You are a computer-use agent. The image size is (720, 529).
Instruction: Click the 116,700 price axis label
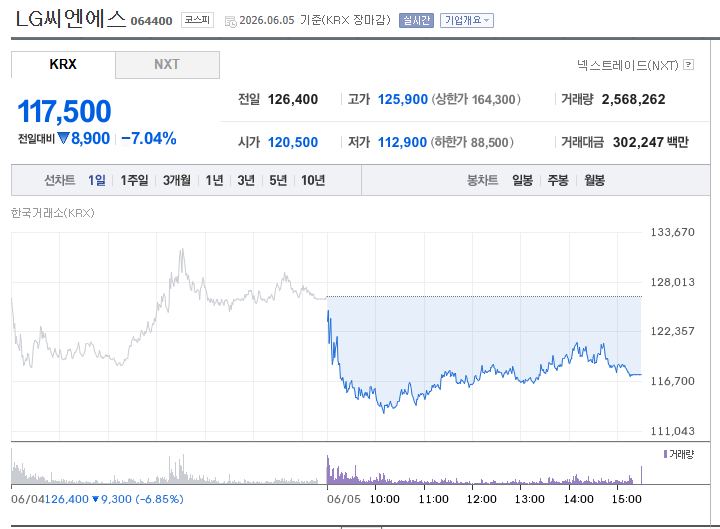pyautogui.click(x=673, y=381)
